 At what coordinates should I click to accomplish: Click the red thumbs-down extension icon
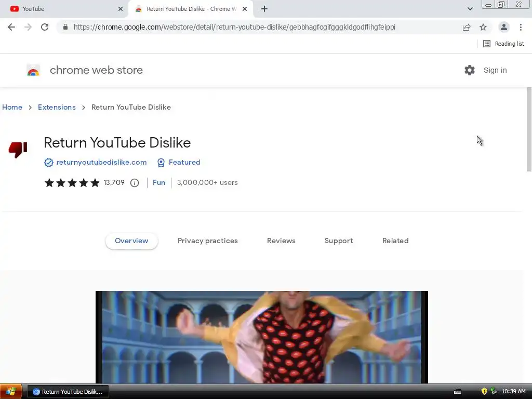18,150
